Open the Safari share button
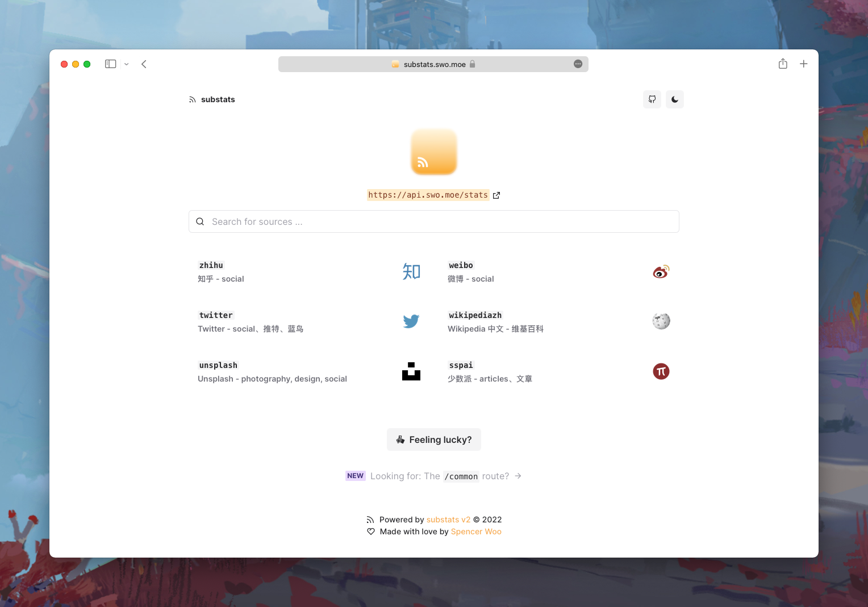The image size is (868, 607). pos(783,64)
